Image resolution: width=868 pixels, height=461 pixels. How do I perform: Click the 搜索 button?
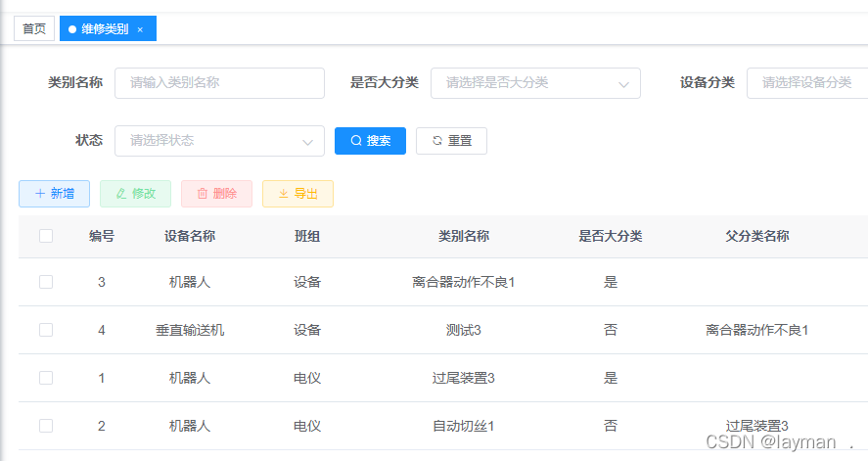370,141
